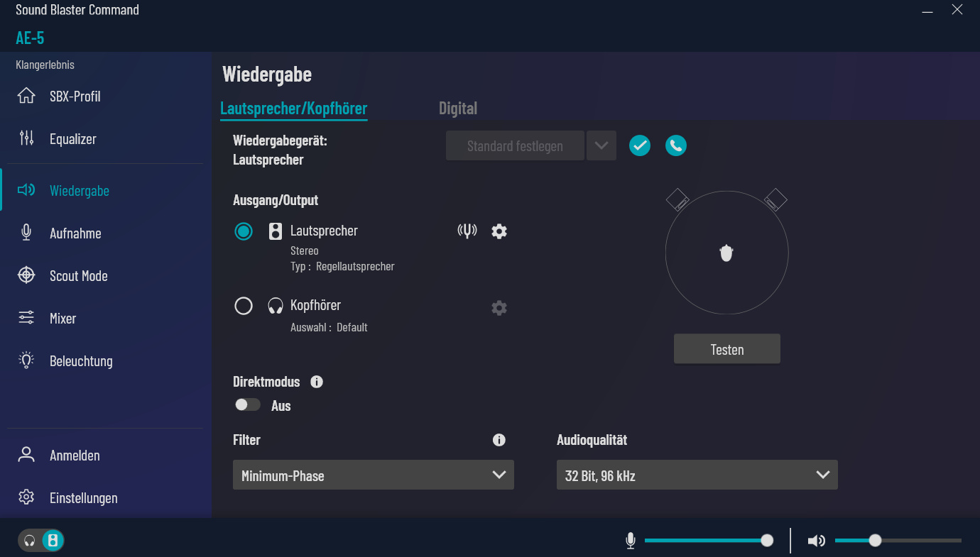Screen dimensions: 980x557
Task: Open the Audioqualität 32 Bit, 96 kHz dropdown
Action: pyautogui.click(x=697, y=475)
